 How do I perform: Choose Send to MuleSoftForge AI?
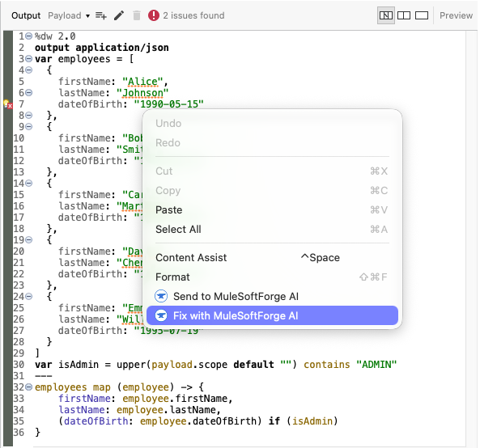pos(272,296)
